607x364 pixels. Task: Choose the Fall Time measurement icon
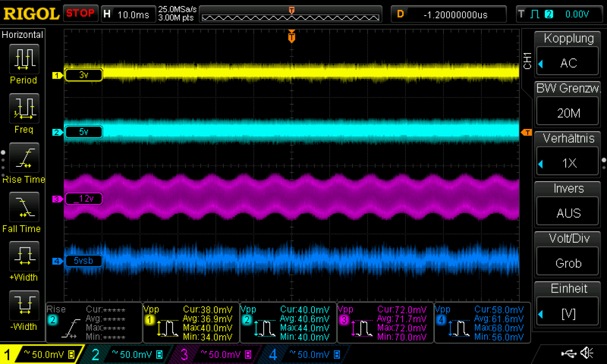(24, 207)
